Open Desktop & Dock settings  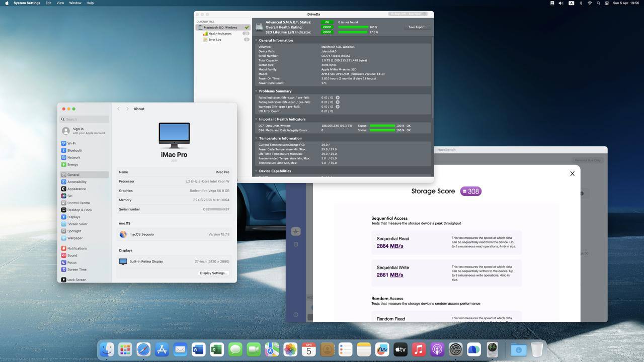coord(84,210)
